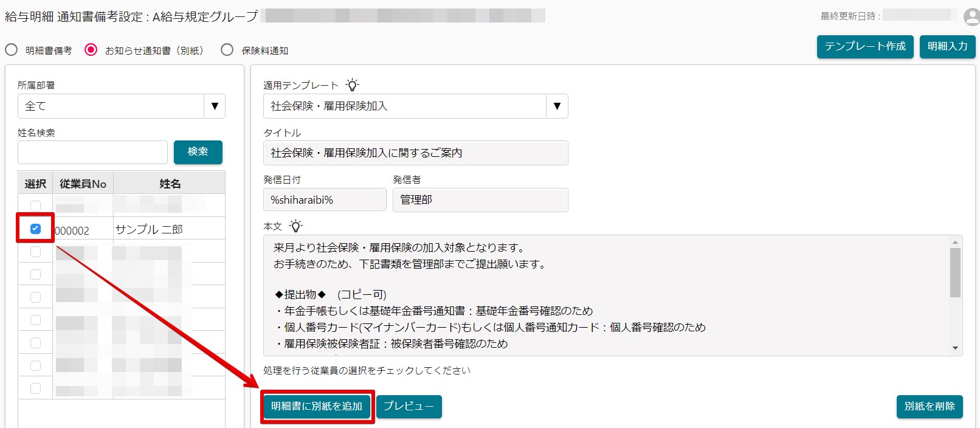Click the 明細入力 button
This screenshot has height=428, width=980.
click(948, 47)
